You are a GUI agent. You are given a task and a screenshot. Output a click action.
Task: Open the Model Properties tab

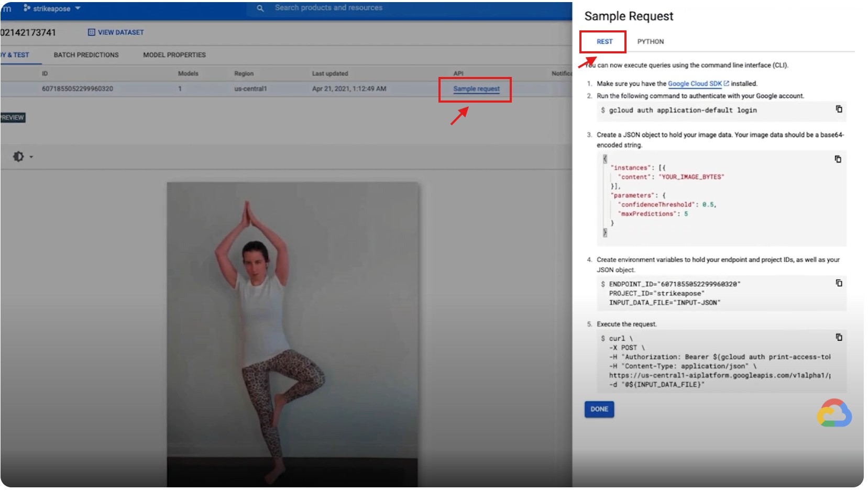point(174,55)
